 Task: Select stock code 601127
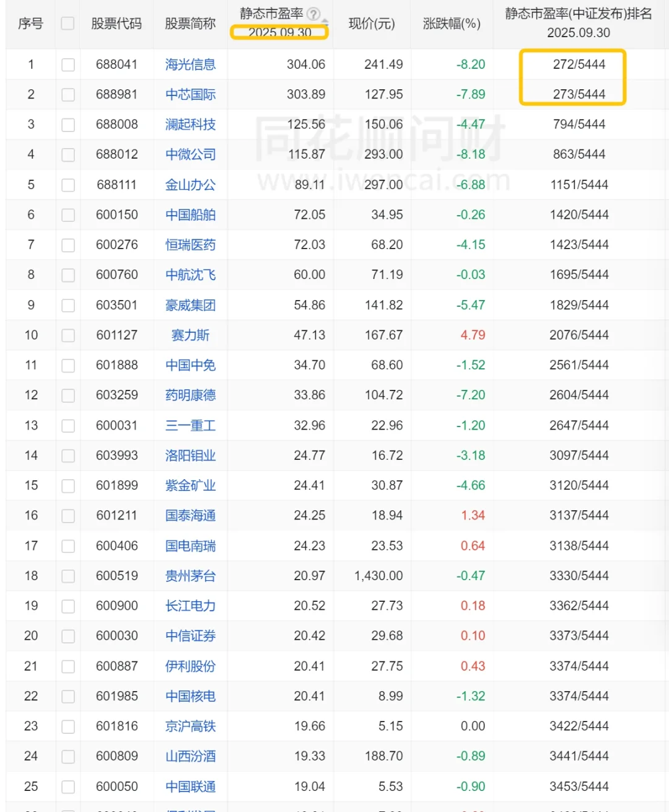coord(117,335)
